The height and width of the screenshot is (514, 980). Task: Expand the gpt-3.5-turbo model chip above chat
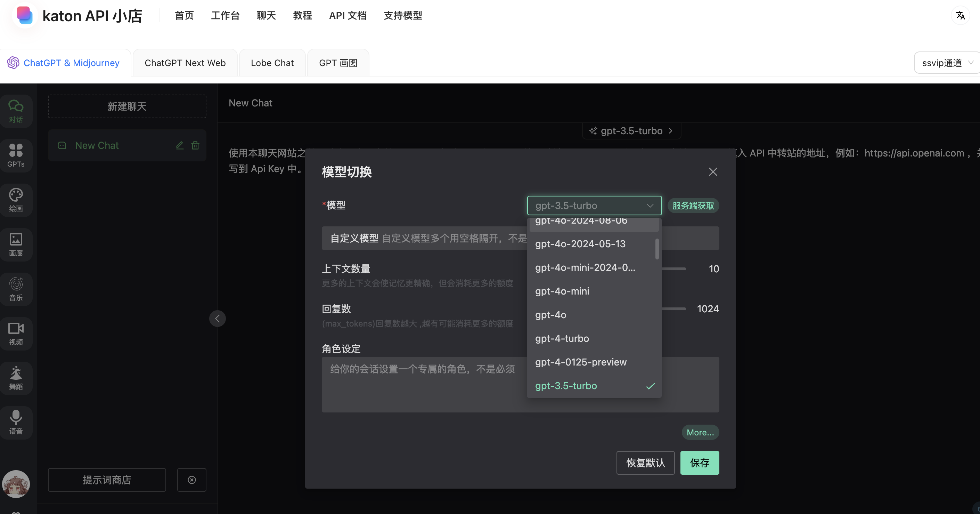(x=631, y=131)
